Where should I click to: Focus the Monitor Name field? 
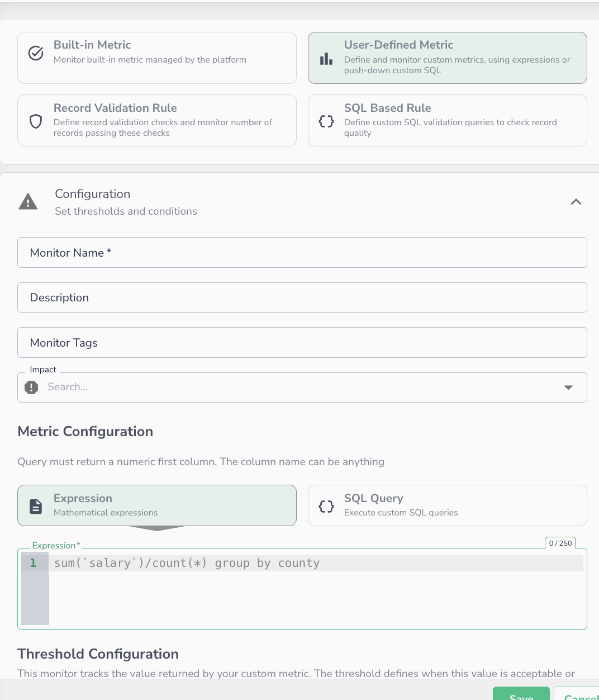tap(302, 253)
